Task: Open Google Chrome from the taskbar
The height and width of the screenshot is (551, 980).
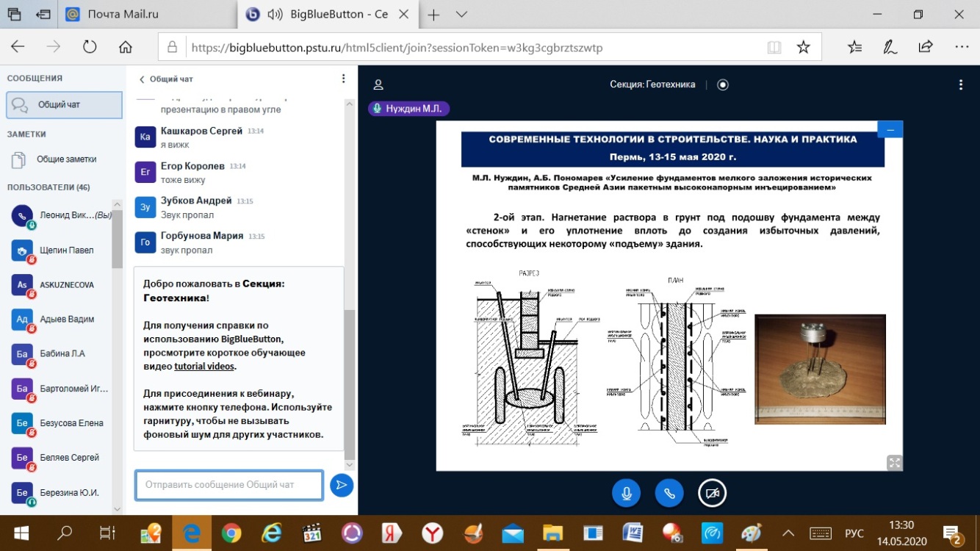Action: point(231,533)
